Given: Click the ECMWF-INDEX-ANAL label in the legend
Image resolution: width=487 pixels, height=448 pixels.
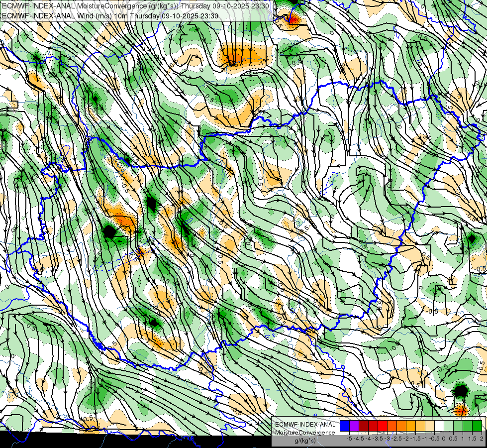Looking at the screenshot, I should [305, 425].
